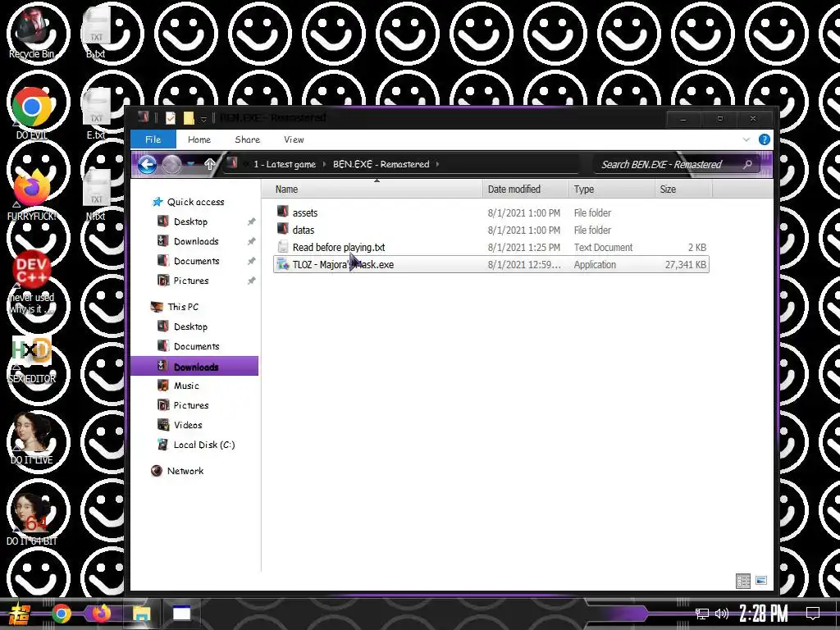840x630 pixels.
Task: Launch the Firefox desktop shortcut
Action: pos(32,194)
